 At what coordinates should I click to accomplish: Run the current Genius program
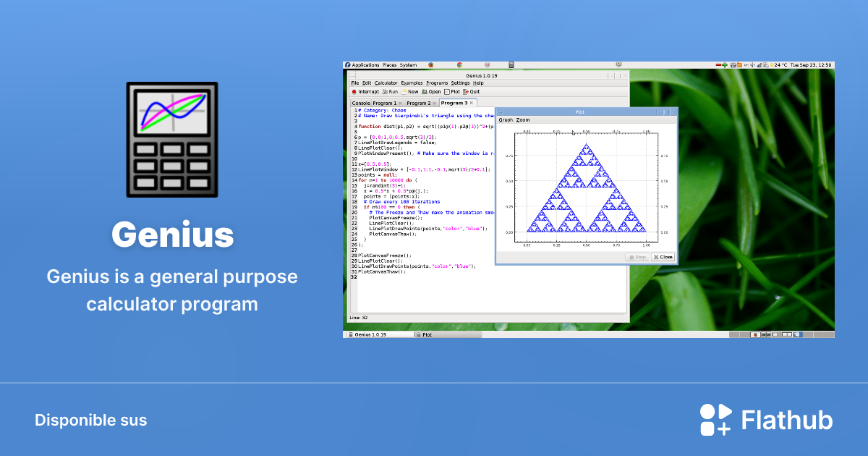pyautogui.click(x=391, y=91)
